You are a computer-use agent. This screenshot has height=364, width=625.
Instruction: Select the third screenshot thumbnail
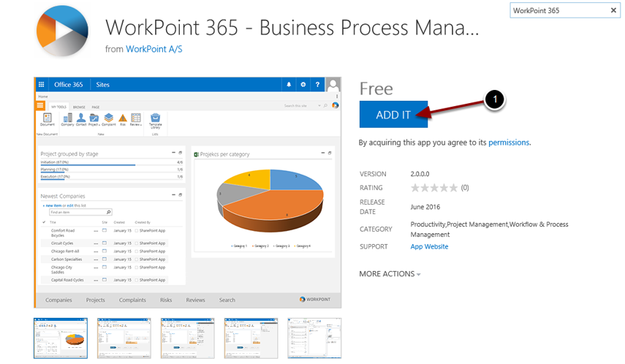click(x=187, y=338)
